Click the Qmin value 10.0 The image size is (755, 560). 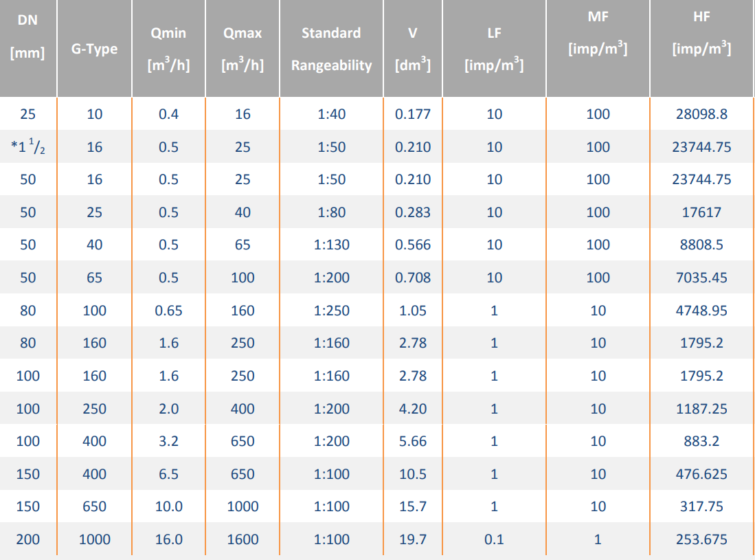(x=168, y=506)
